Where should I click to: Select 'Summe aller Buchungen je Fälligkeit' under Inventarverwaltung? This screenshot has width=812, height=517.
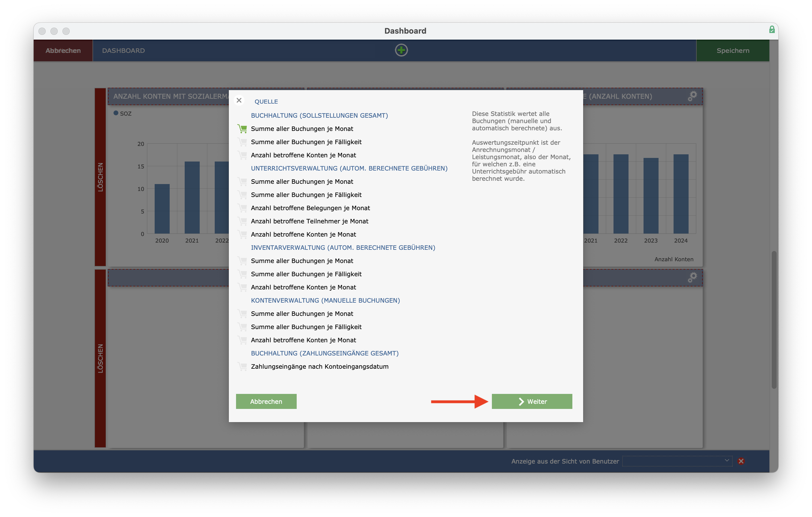(306, 274)
